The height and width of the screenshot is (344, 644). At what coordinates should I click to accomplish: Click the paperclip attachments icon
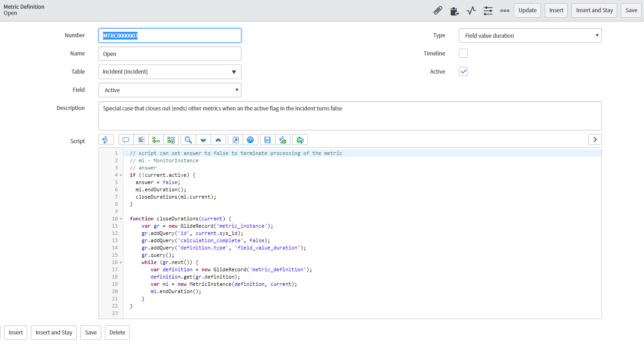point(438,10)
